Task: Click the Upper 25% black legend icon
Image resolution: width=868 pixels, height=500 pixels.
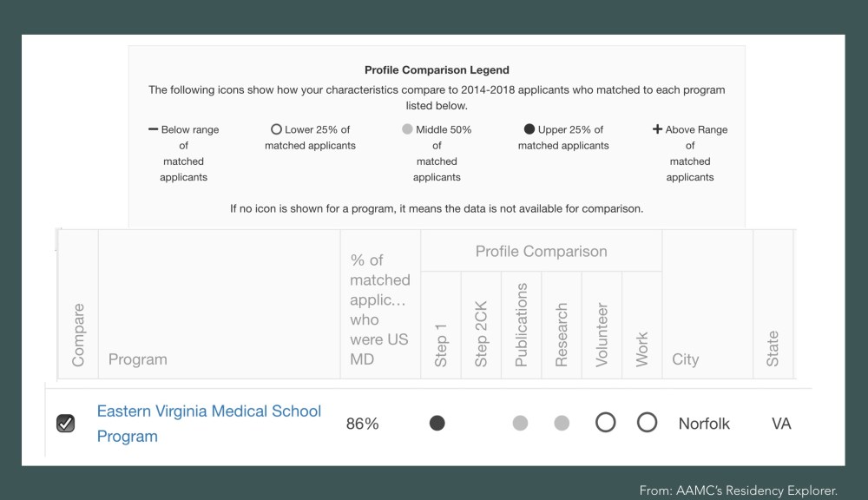Action: (529, 129)
